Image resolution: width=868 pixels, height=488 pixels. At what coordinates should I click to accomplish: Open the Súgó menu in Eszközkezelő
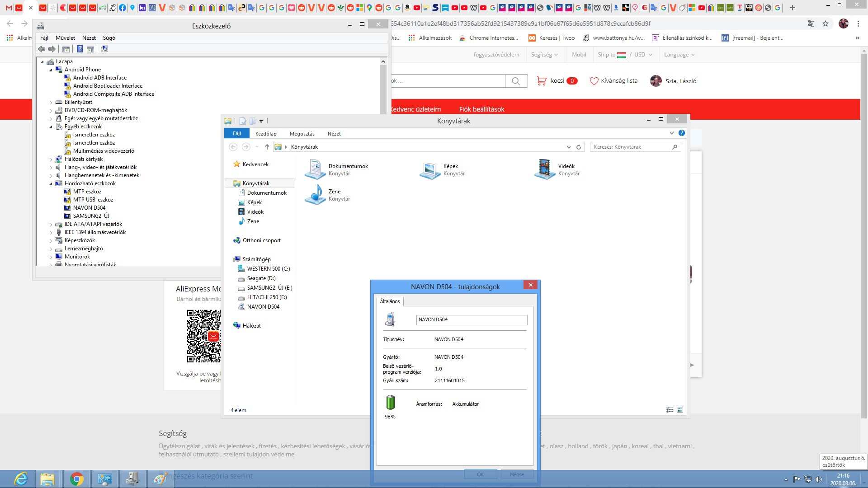(x=109, y=38)
